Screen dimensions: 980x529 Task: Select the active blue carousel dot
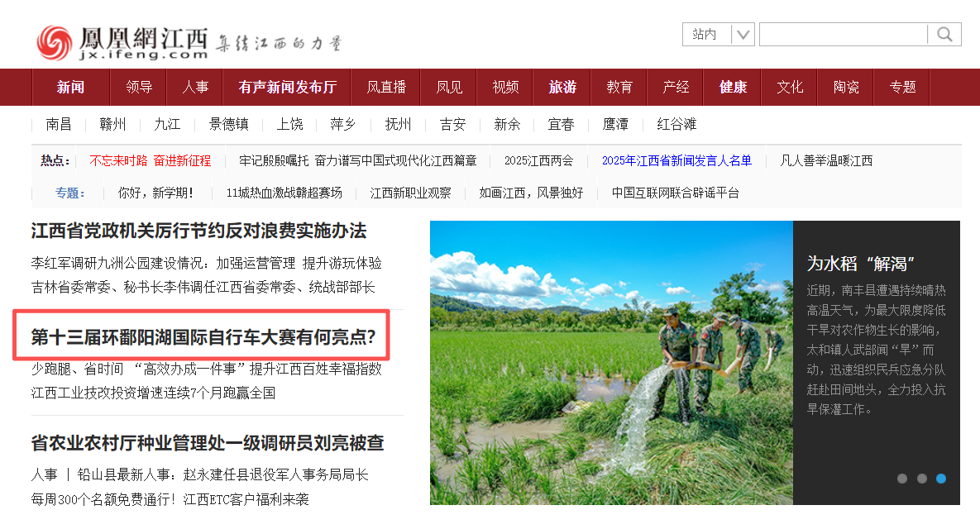[940, 479]
